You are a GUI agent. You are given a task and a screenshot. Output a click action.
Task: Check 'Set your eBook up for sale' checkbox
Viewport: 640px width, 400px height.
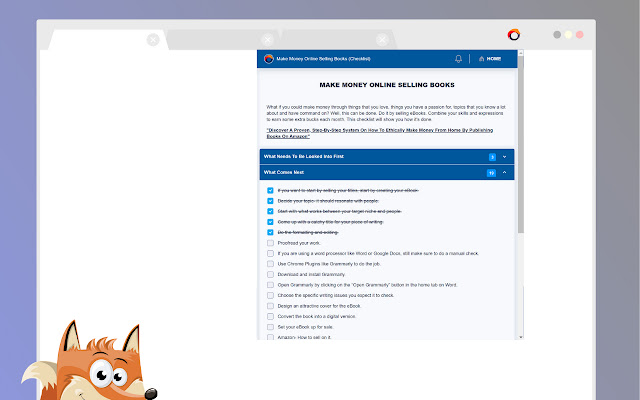tap(270, 327)
